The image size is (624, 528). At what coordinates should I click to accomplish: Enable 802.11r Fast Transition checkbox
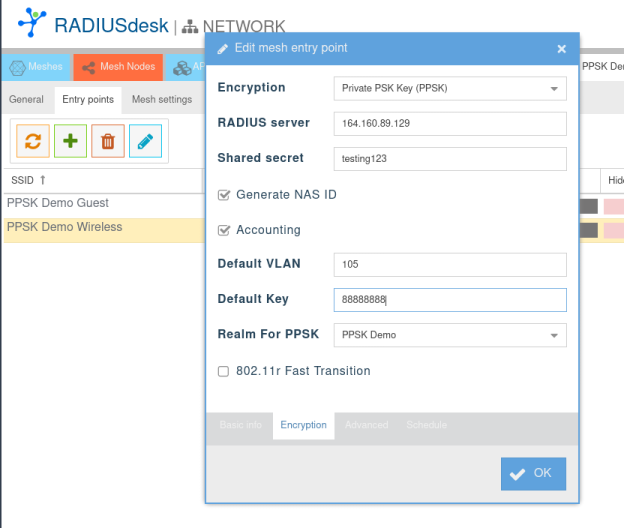(224, 371)
